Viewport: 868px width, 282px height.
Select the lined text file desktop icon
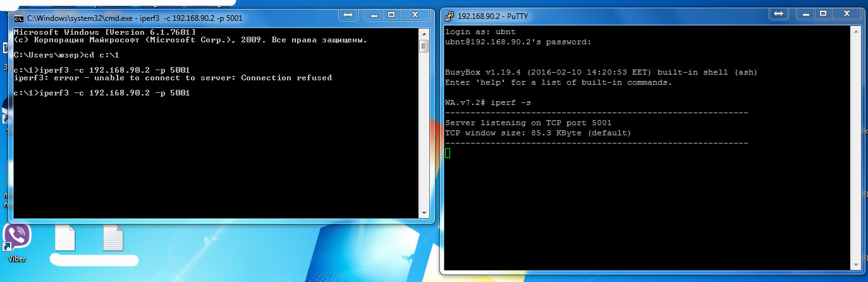click(x=113, y=238)
